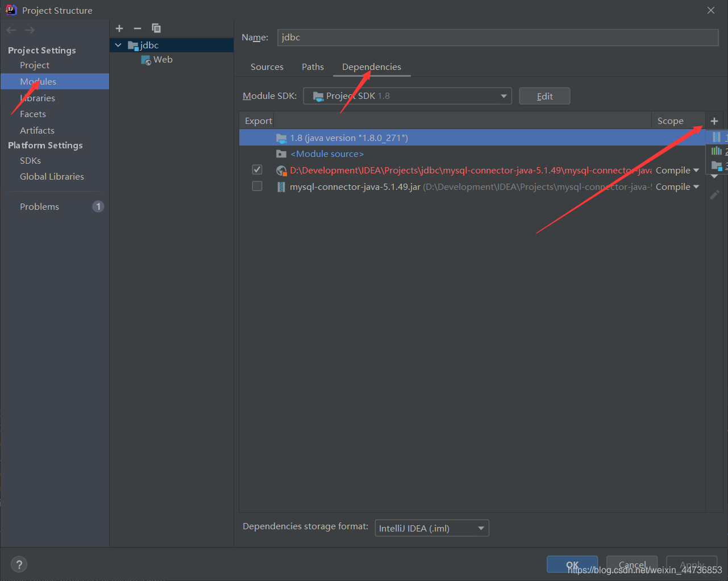The image size is (728, 581).
Task: Open the Module SDK dropdown
Action: [407, 96]
